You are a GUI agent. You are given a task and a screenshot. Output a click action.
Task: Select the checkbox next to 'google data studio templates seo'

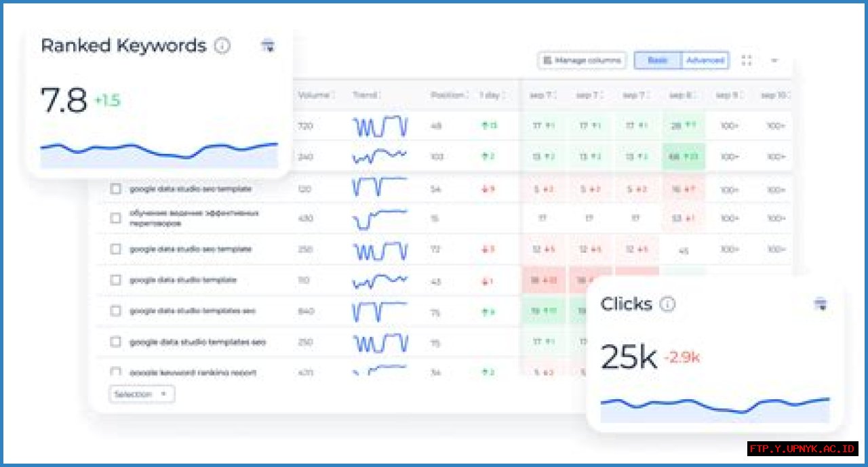(115, 311)
